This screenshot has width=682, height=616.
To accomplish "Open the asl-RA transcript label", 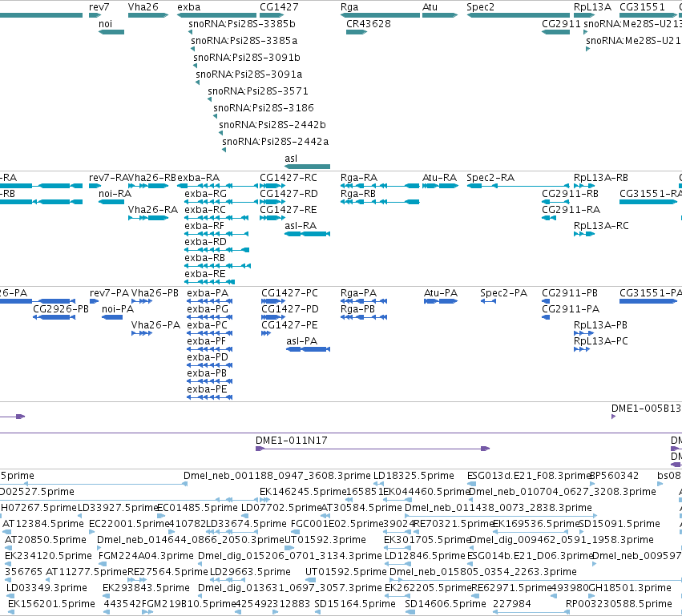I will pyautogui.click(x=301, y=225).
